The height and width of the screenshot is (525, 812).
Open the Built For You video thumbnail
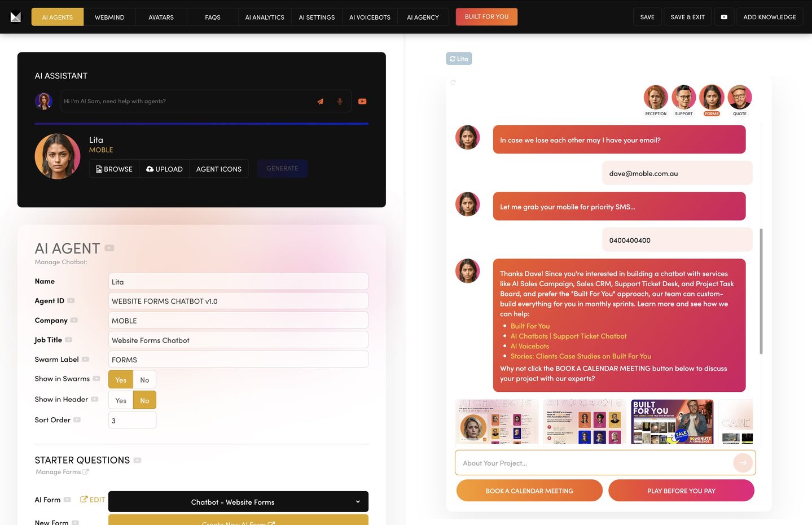672,422
